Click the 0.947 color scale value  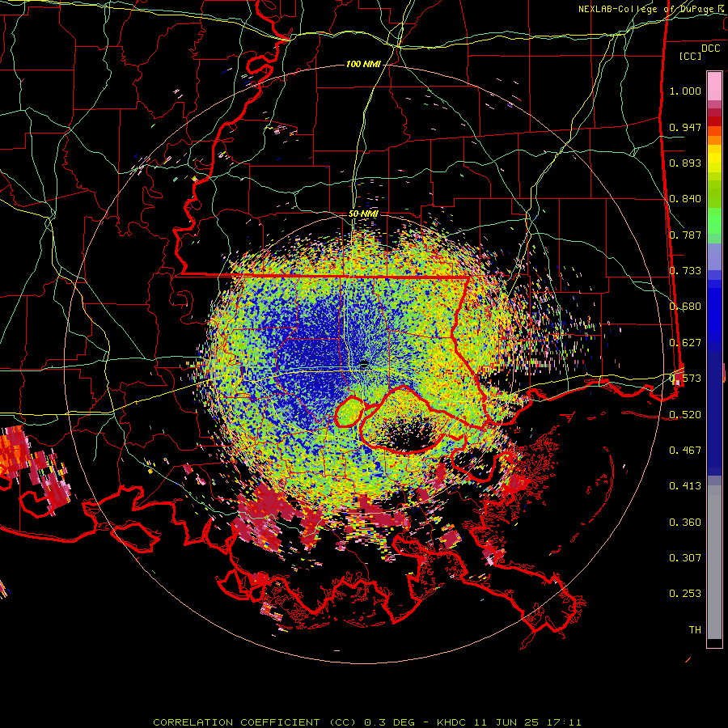(x=685, y=127)
